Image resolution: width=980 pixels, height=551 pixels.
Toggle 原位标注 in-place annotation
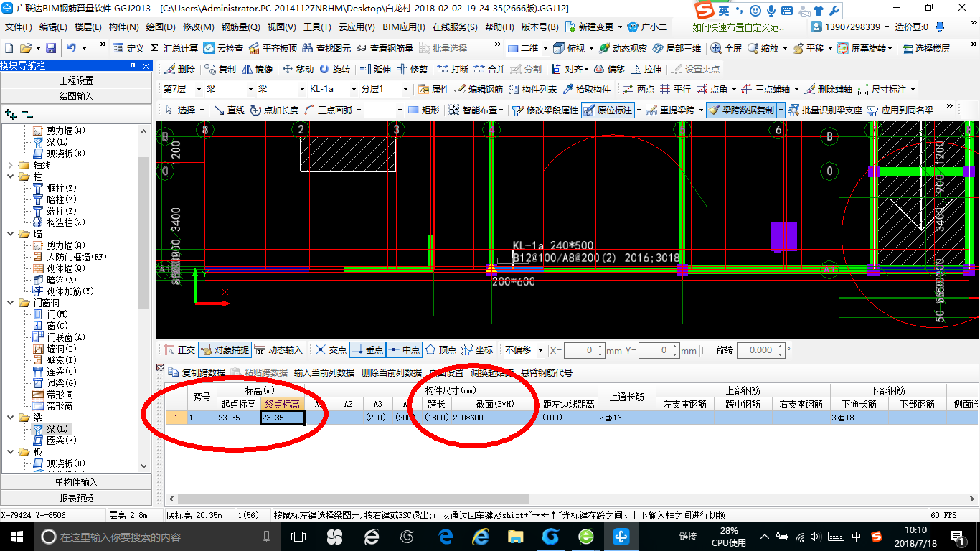click(x=608, y=110)
